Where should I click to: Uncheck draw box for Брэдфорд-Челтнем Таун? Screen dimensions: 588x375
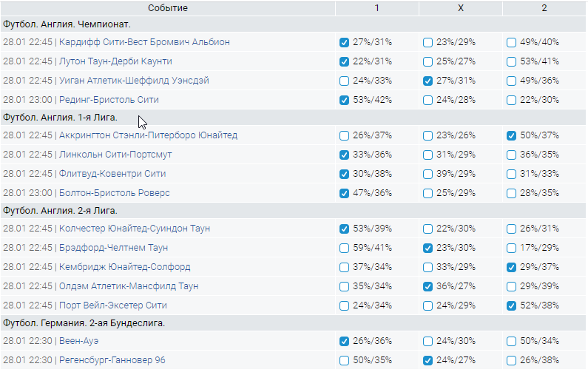point(428,248)
